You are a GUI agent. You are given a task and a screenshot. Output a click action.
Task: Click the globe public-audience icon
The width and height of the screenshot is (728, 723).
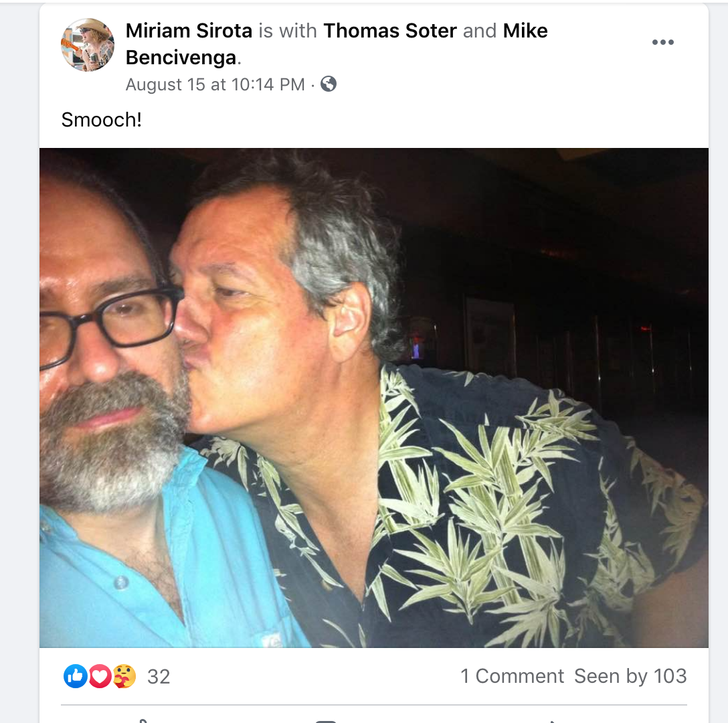tap(329, 84)
